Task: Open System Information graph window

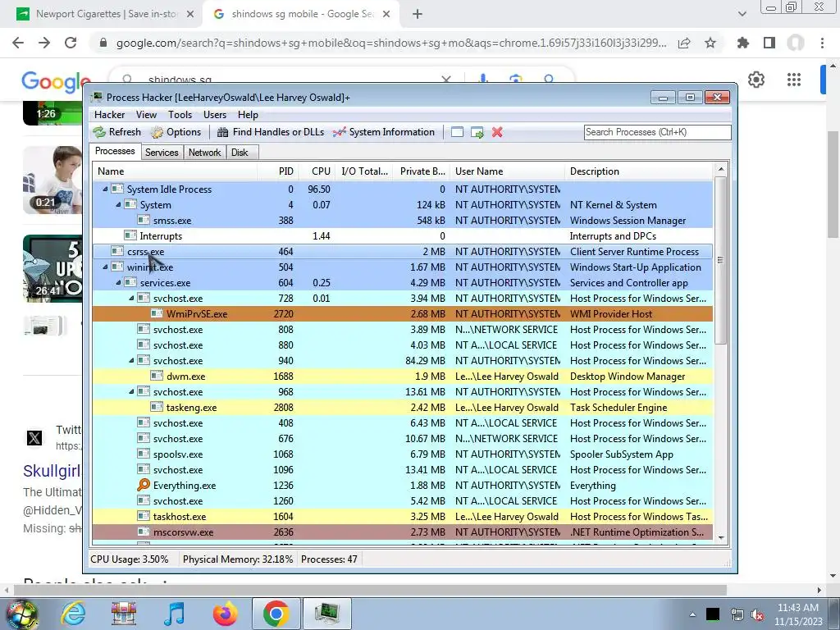Action: 384,132
